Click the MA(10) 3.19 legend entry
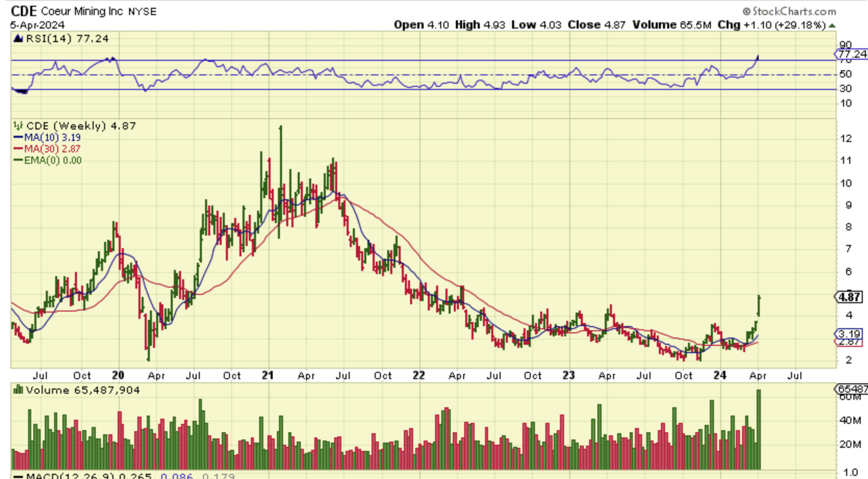This screenshot has height=479, width=868. click(52, 138)
